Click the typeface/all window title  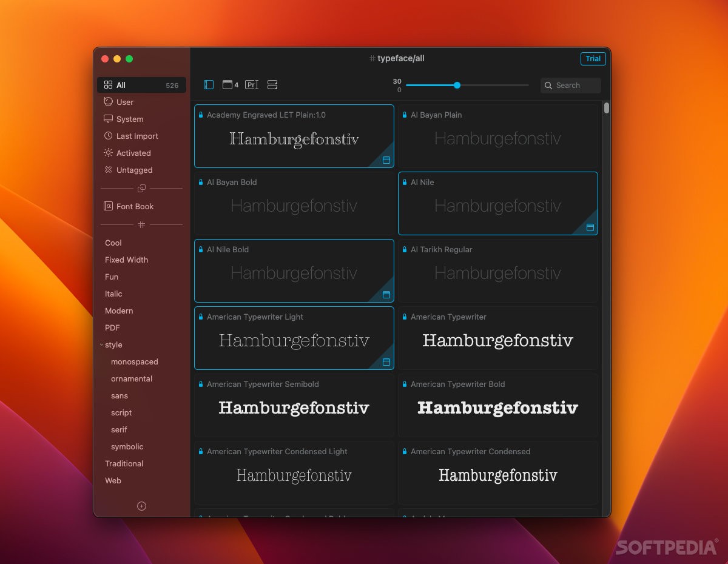pyautogui.click(x=397, y=58)
